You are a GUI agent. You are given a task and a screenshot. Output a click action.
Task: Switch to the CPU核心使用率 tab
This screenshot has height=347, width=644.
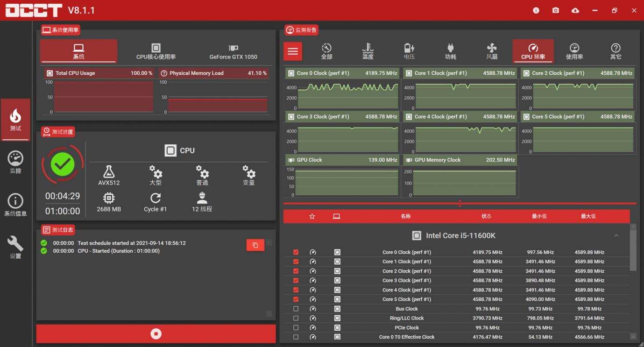(156, 51)
